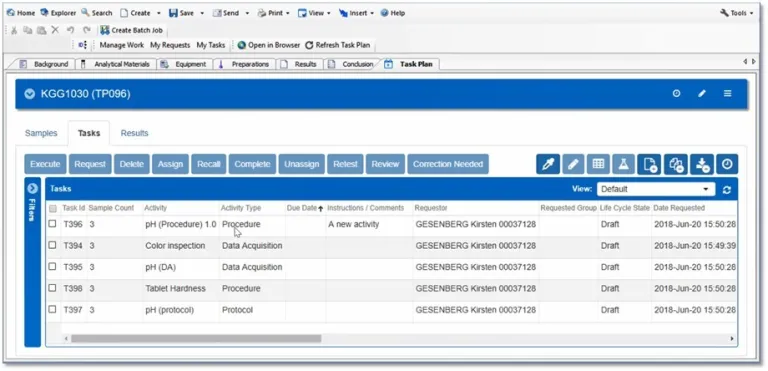Click the toolbar options icon before Manage Work

pyautogui.click(x=82, y=45)
